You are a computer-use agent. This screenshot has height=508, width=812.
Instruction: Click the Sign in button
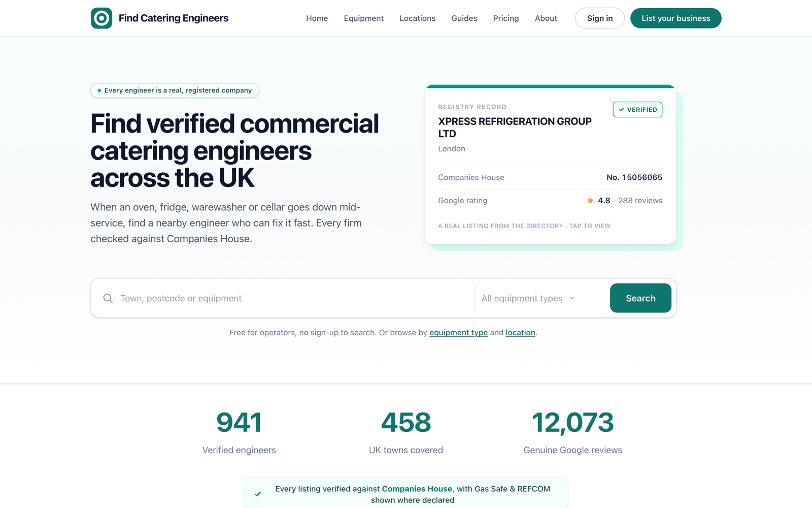(600, 18)
